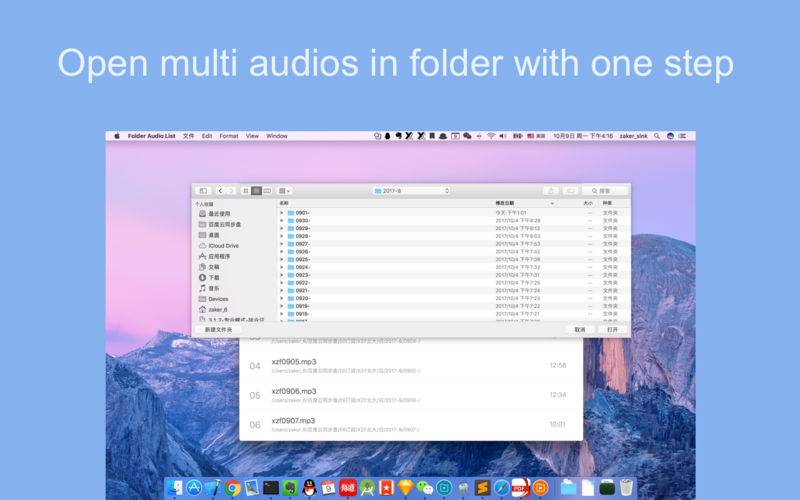Open the Format menu
Viewport: 800px width, 500px height.
coord(229,136)
